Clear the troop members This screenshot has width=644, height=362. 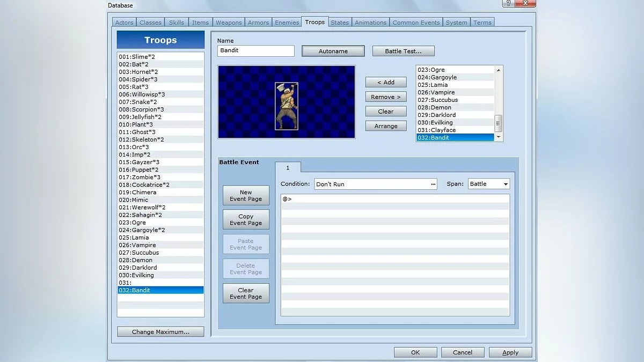click(386, 112)
